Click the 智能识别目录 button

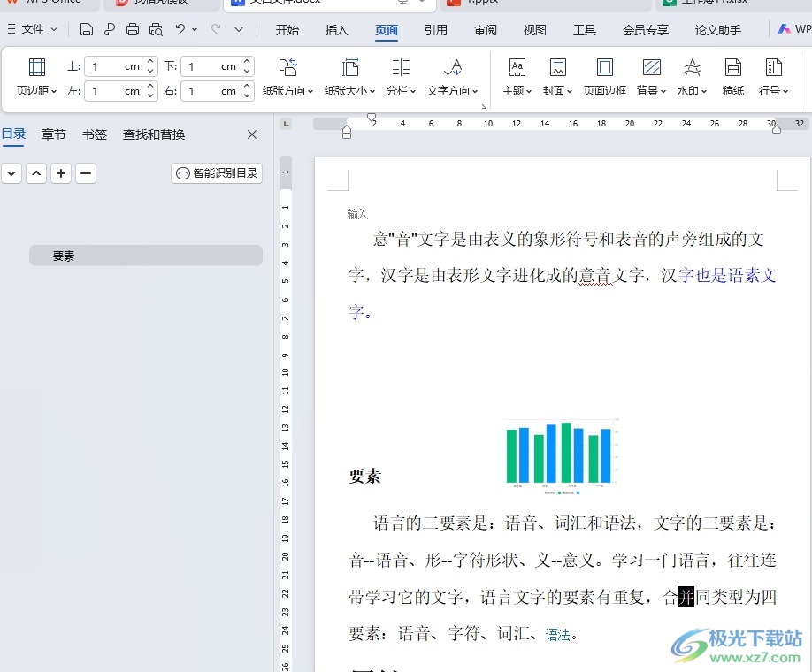[x=217, y=173]
